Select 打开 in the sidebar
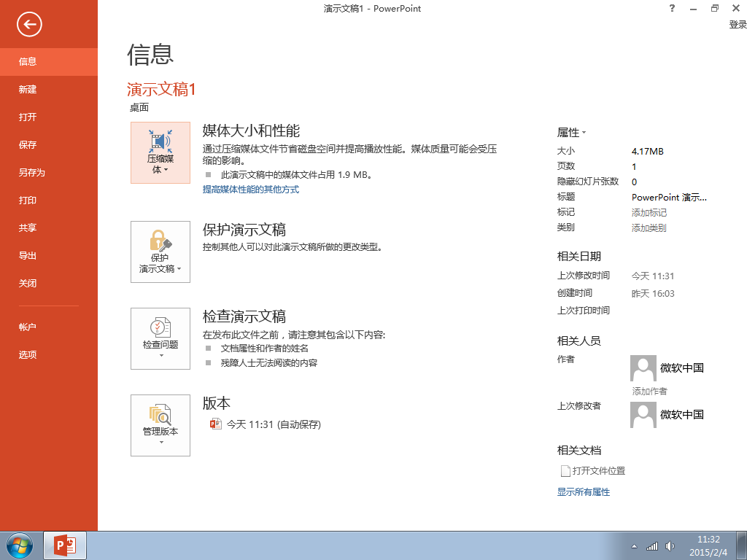The height and width of the screenshot is (560, 747). click(49, 117)
